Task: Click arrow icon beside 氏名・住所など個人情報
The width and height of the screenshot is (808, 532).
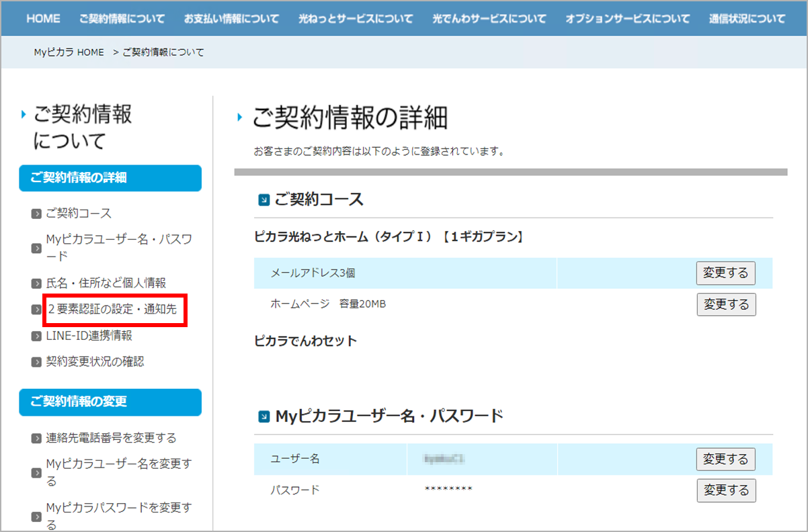Action: 36,283
